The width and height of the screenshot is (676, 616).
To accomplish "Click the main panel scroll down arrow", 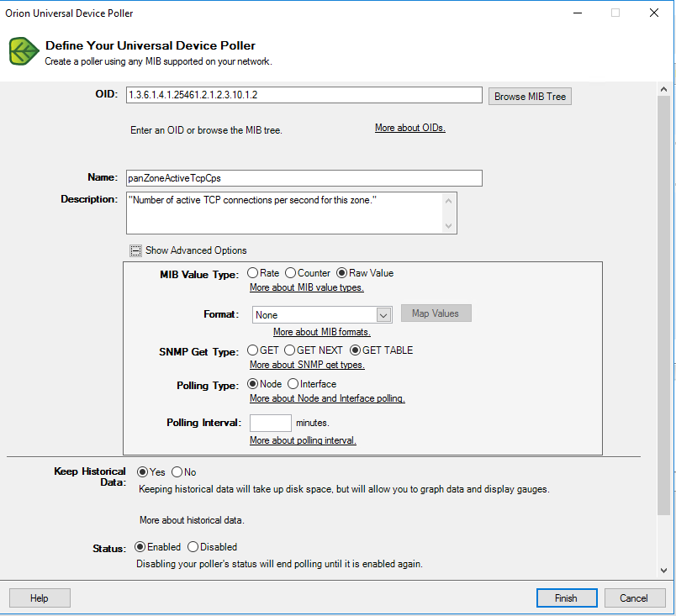I will (664, 571).
